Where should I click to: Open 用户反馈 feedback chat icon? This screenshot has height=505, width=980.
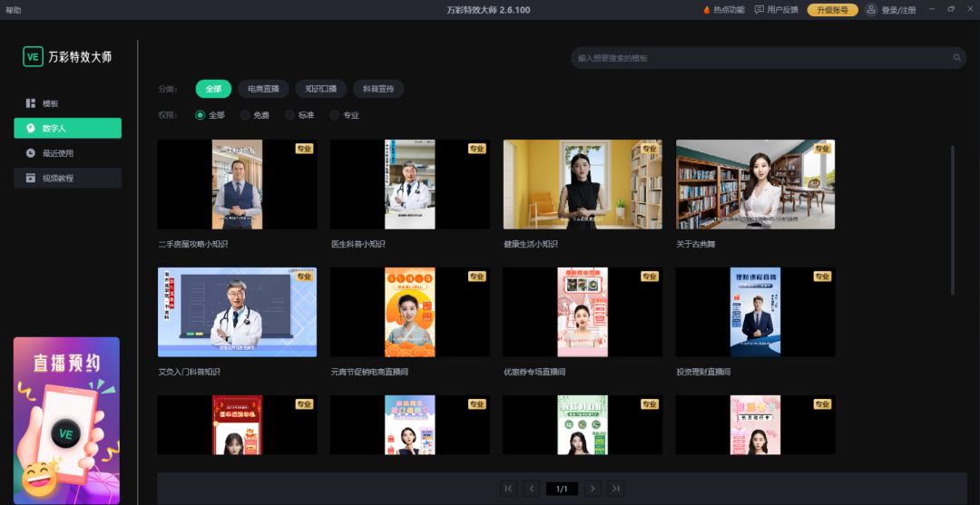759,10
